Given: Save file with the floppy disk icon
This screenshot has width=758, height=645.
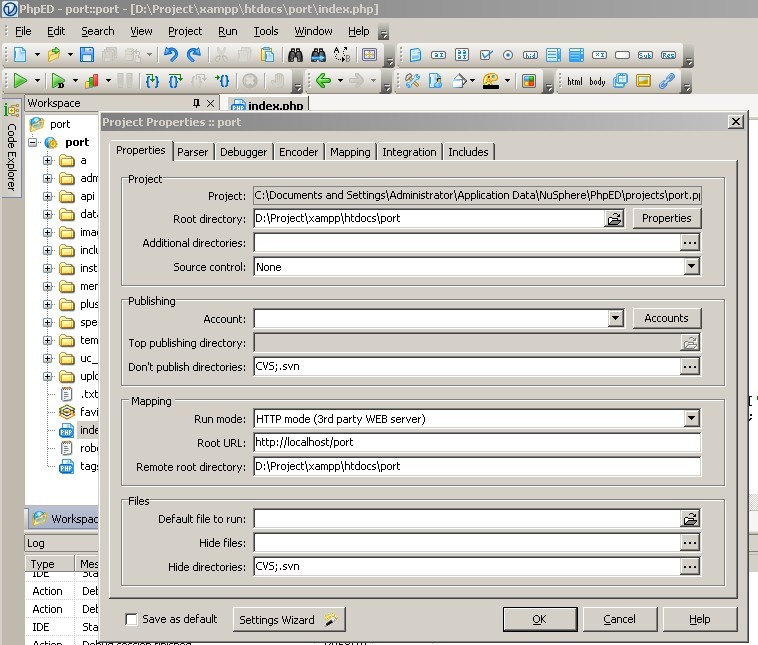Looking at the screenshot, I should point(87,55).
